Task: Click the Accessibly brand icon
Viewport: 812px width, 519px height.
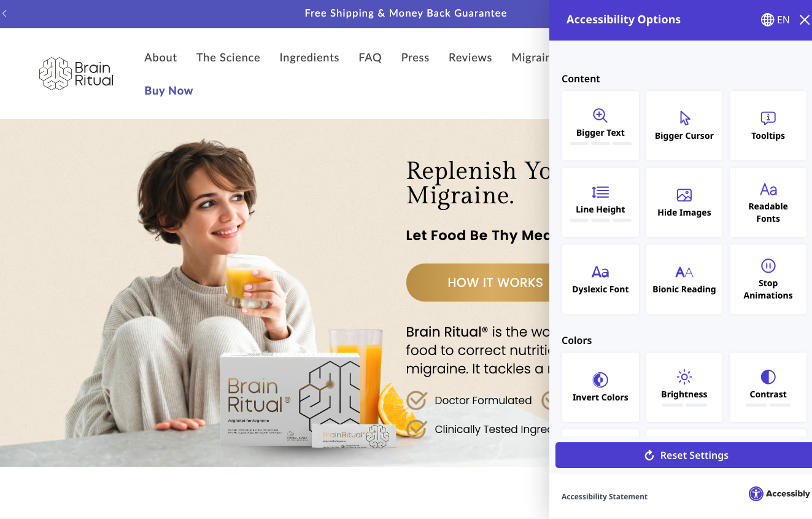Action: point(756,494)
